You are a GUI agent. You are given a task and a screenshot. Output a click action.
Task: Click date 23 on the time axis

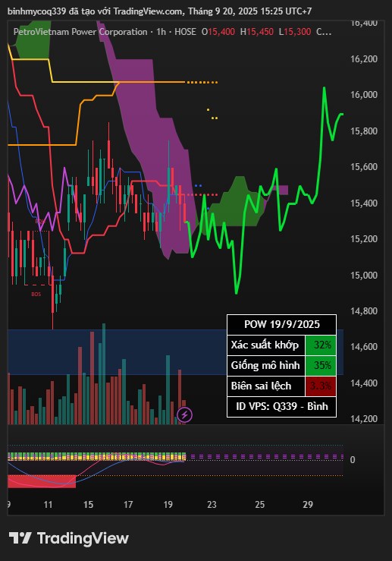click(x=212, y=505)
